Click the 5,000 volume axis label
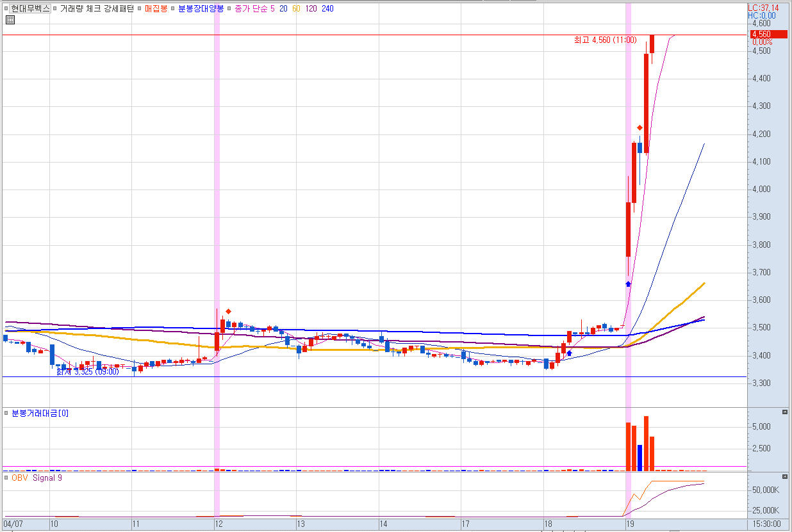This screenshot has height=532, width=792. coord(761,426)
